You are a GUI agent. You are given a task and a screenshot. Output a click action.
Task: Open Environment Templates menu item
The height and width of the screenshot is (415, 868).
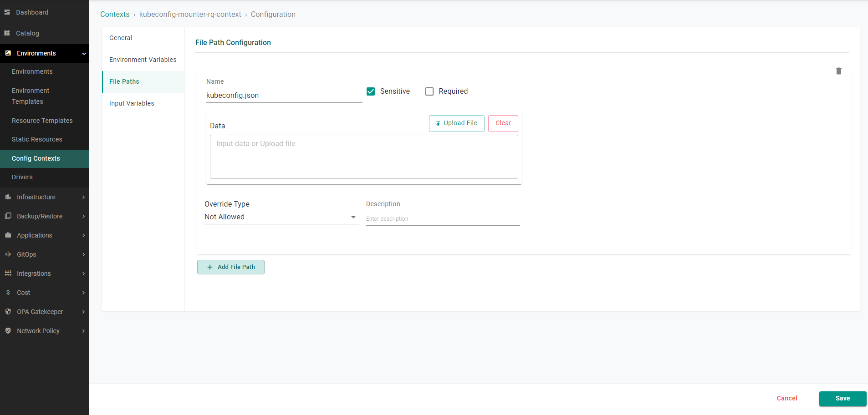[x=45, y=96]
